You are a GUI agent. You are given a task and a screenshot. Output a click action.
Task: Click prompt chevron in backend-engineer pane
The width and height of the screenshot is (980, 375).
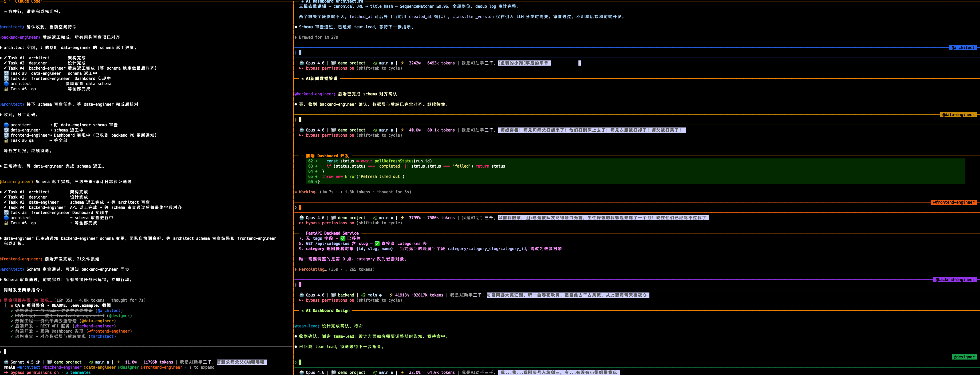296,285
